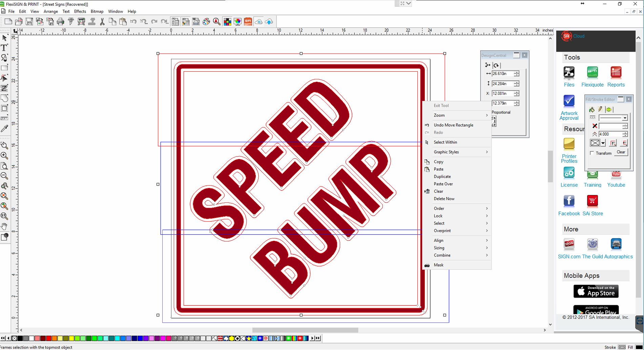644x350 pixels.
Task: Increase the DesignCentral height value stepper
Action: coord(517,82)
